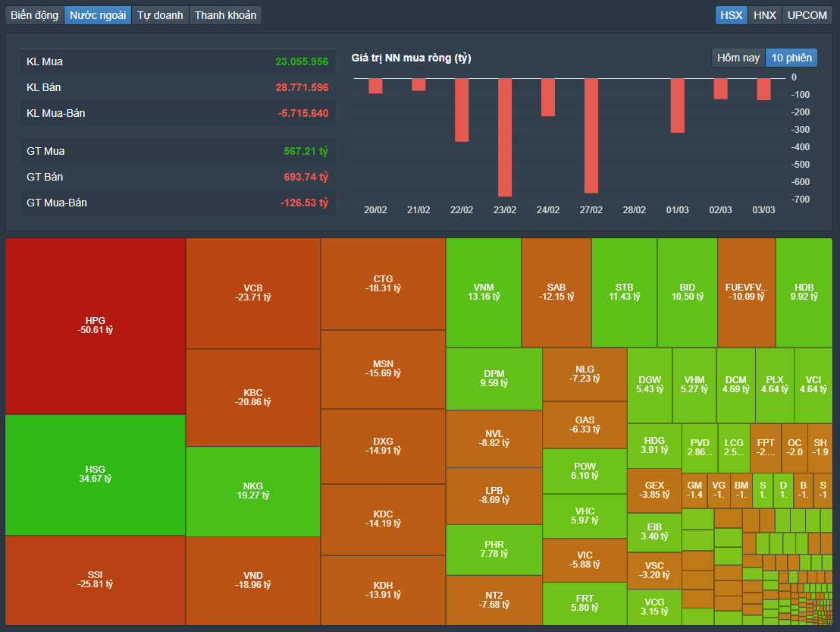Switch to the HNX exchange

click(764, 15)
